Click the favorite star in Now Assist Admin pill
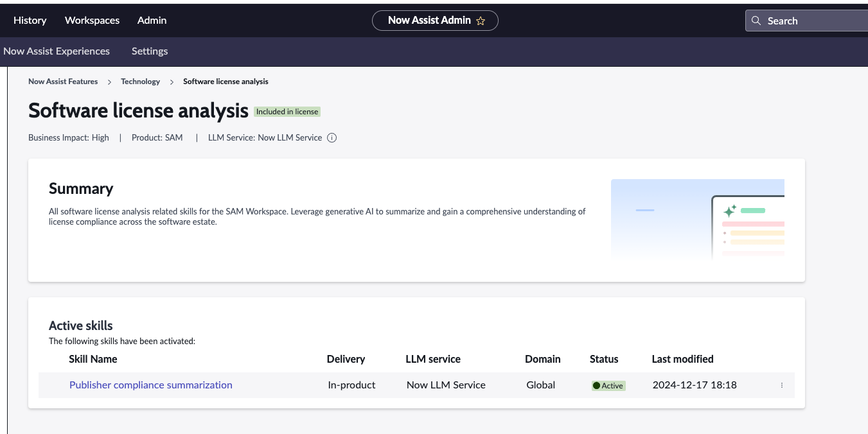This screenshot has width=868, height=434. 481,21
